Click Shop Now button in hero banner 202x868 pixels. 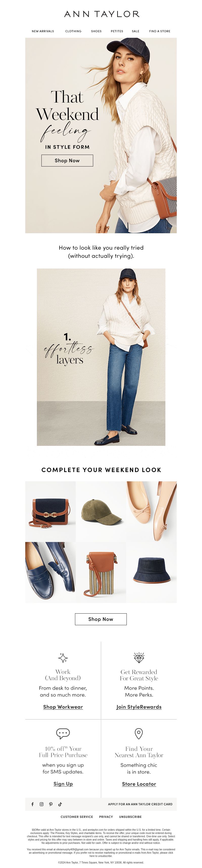click(67, 161)
